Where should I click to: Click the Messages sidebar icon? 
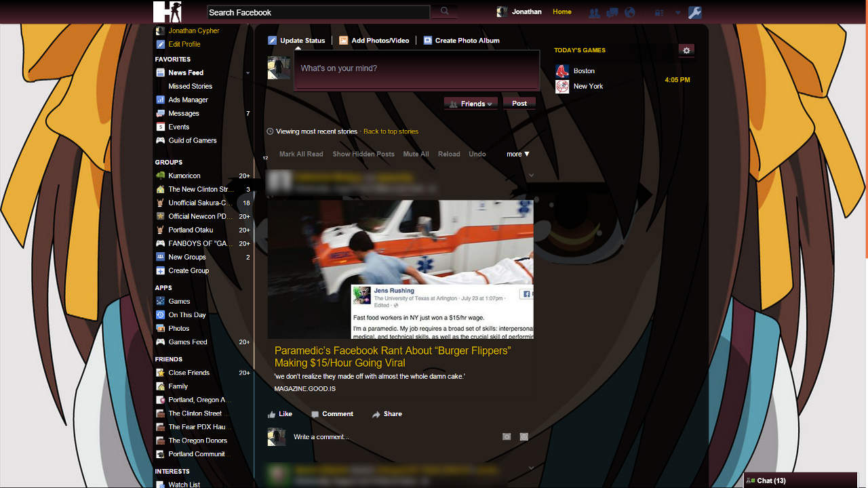coord(161,113)
